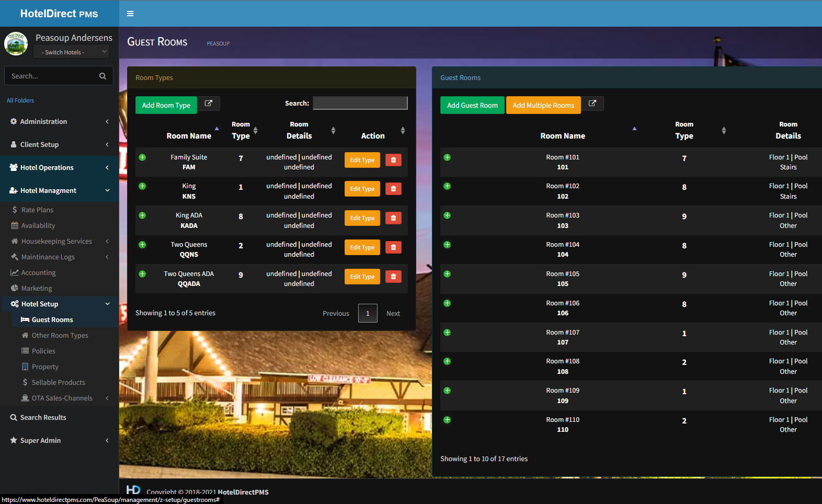Screen dimensions: 822x504
Task: Expand Room #105 row with green plus
Action: pos(447,274)
